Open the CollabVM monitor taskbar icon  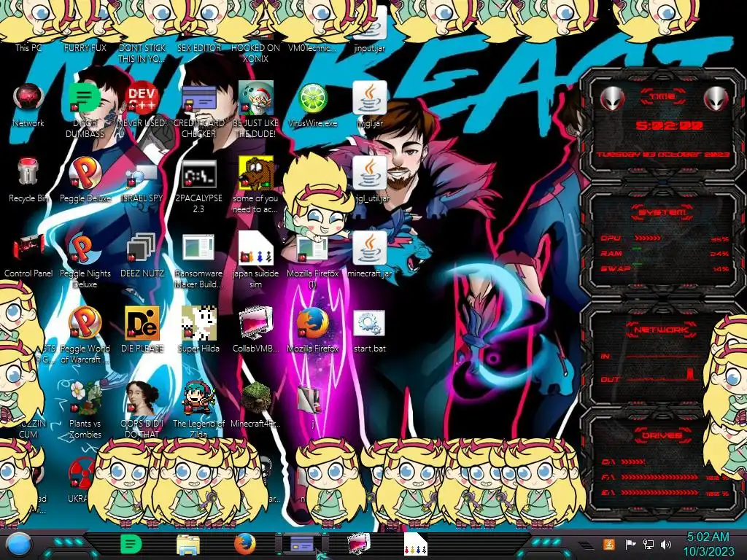tap(359, 544)
